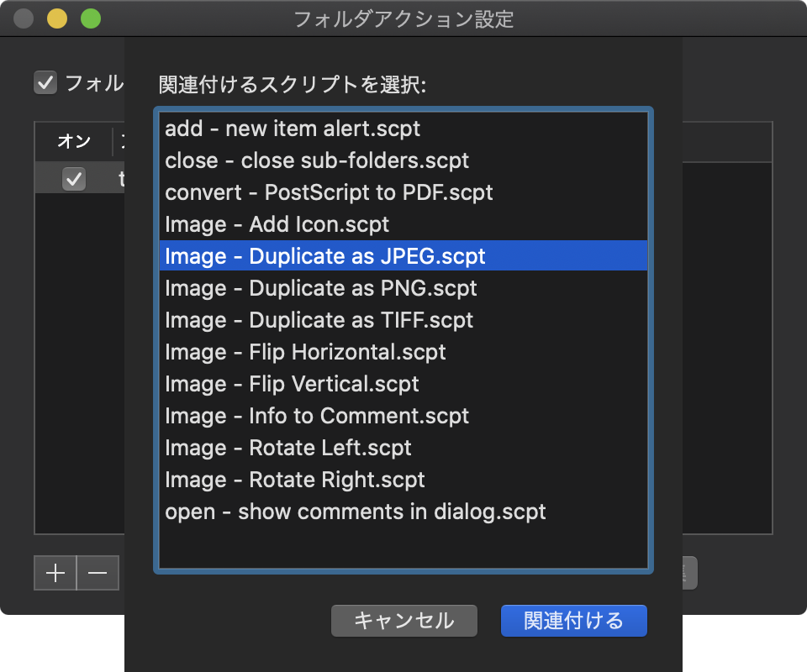Choose 'Image - Duplicate as TIFF.scpt'
This screenshot has width=807, height=672.
click(319, 320)
